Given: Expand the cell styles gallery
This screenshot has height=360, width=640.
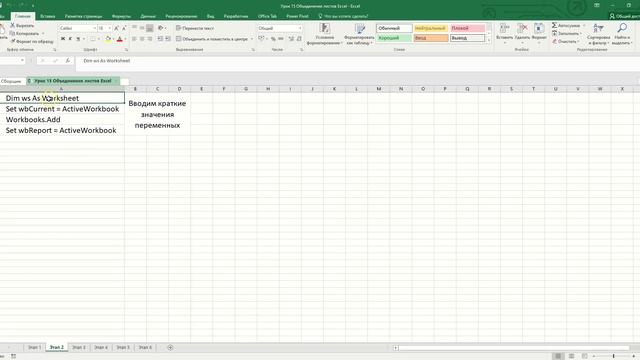Looking at the screenshot, I should [489, 40].
